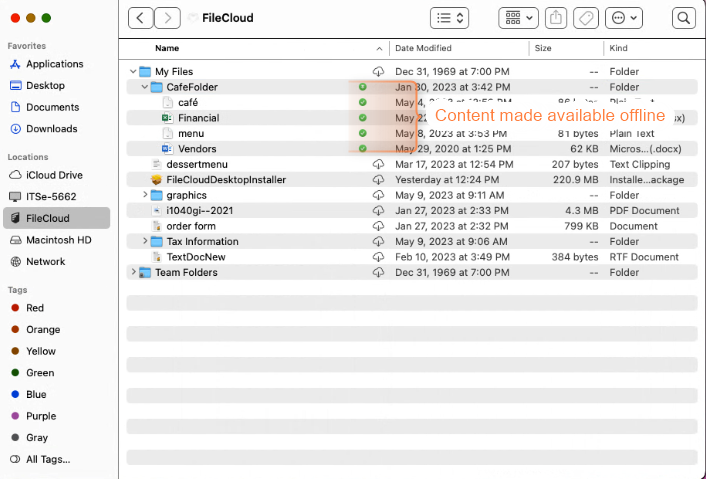Select the dessertmenu clipping file
Screen dimensions: 706x479
tap(197, 164)
